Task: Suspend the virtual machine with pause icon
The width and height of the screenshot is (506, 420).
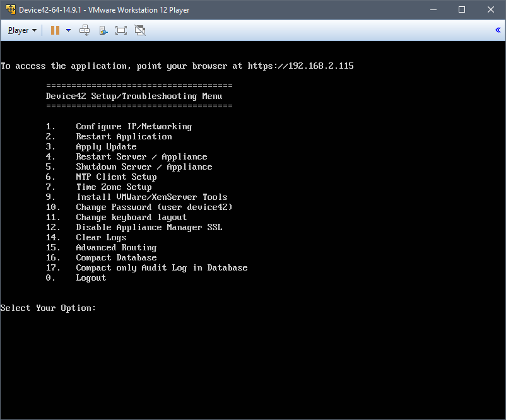Action: coord(56,30)
